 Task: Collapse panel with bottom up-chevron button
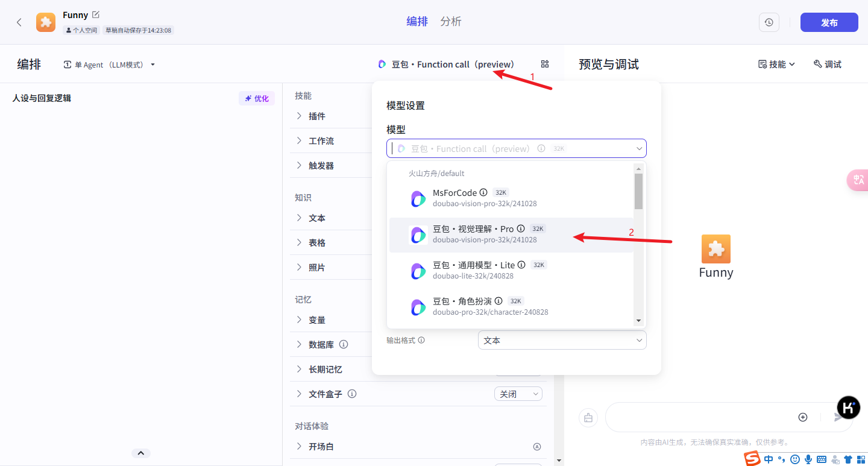coord(140,453)
